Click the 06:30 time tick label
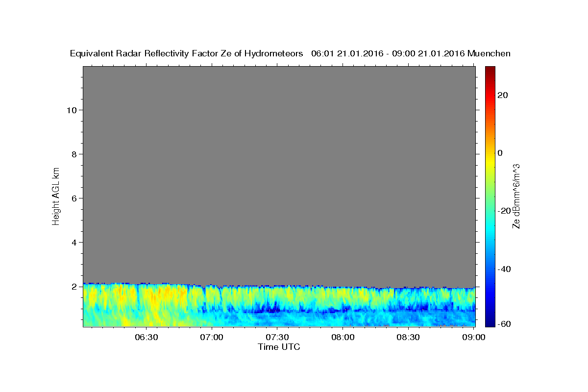588x392 pixels. click(x=146, y=337)
